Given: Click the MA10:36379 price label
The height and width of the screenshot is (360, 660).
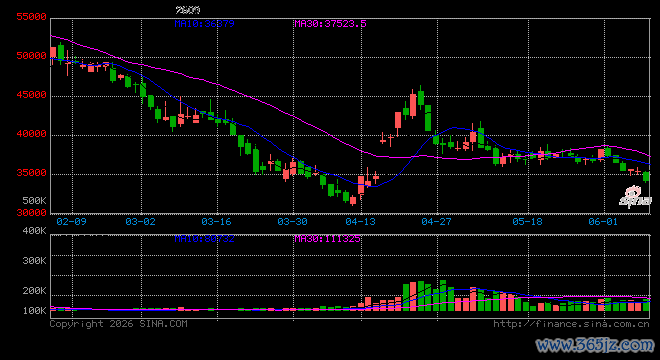Looking at the screenshot, I should pyautogui.click(x=204, y=24).
